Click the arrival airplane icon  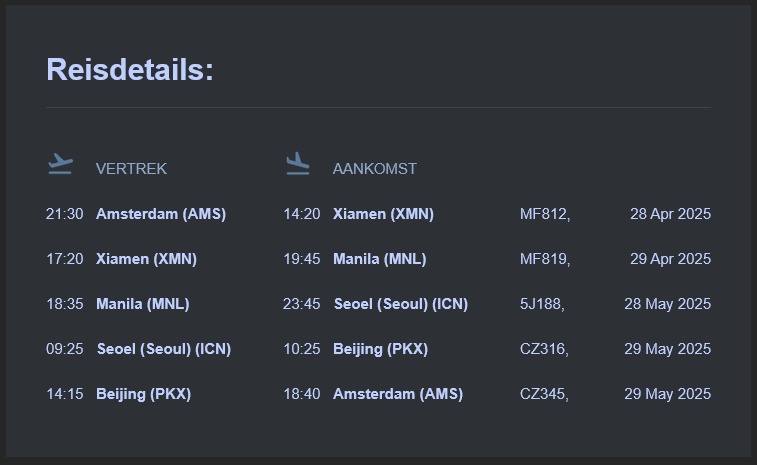tap(298, 164)
